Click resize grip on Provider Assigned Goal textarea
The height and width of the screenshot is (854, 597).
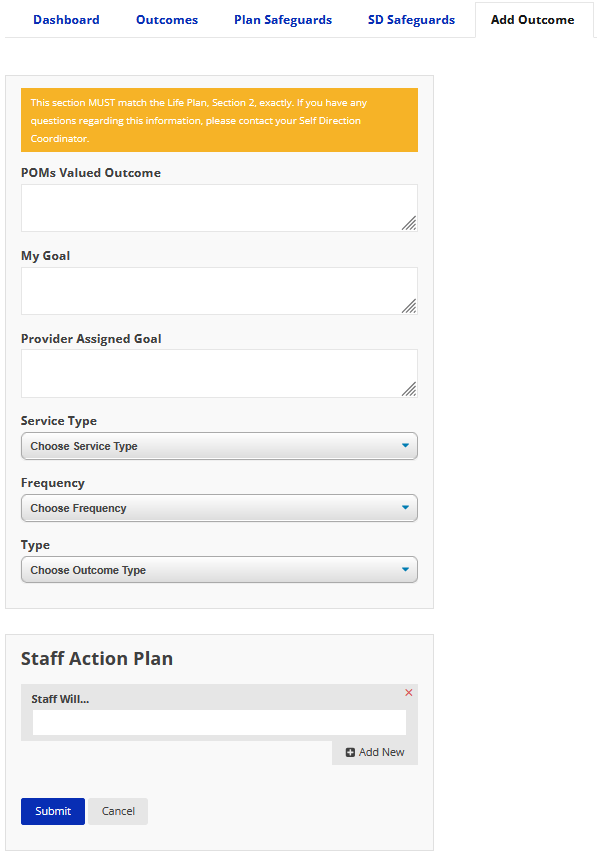coord(409,389)
